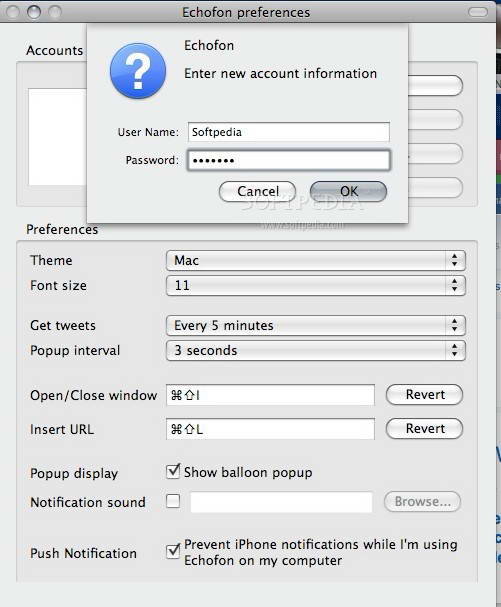The height and width of the screenshot is (607, 501).
Task: Click the Notification sound file path field
Action: coord(281,502)
